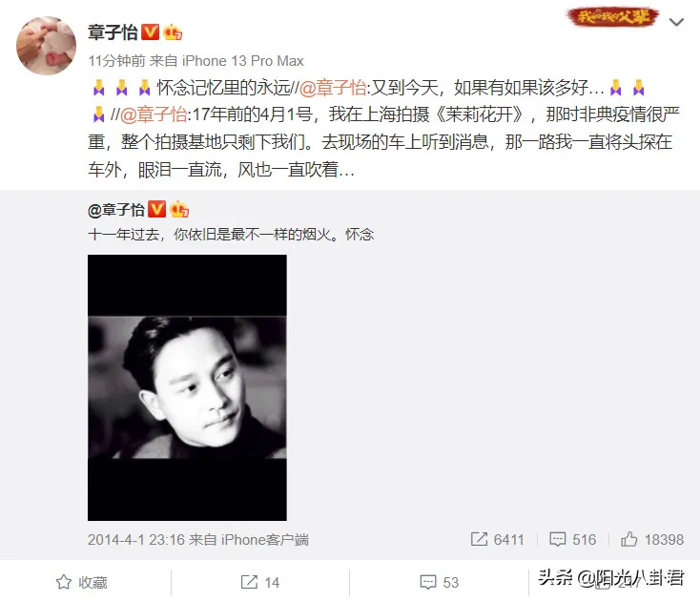
Task: Click crown icon in quoted post header
Action: tap(179, 209)
